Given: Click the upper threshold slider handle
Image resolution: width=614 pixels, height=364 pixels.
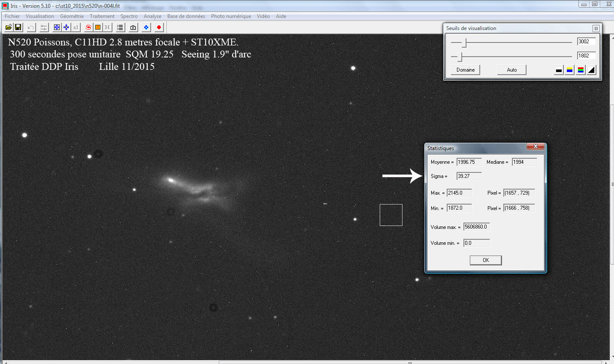Looking at the screenshot, I should pyautogui.click(x=464, y=43).
